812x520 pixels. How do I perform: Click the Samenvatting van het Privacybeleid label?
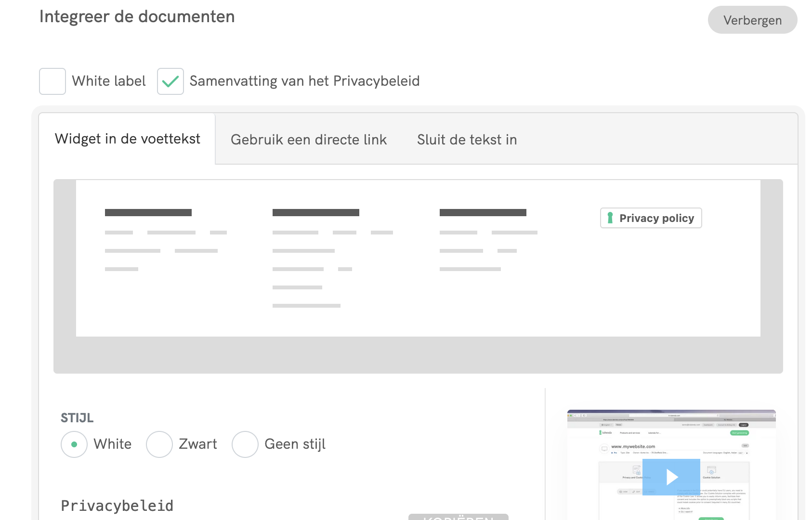pyautogui.click(x=304, y=81)
